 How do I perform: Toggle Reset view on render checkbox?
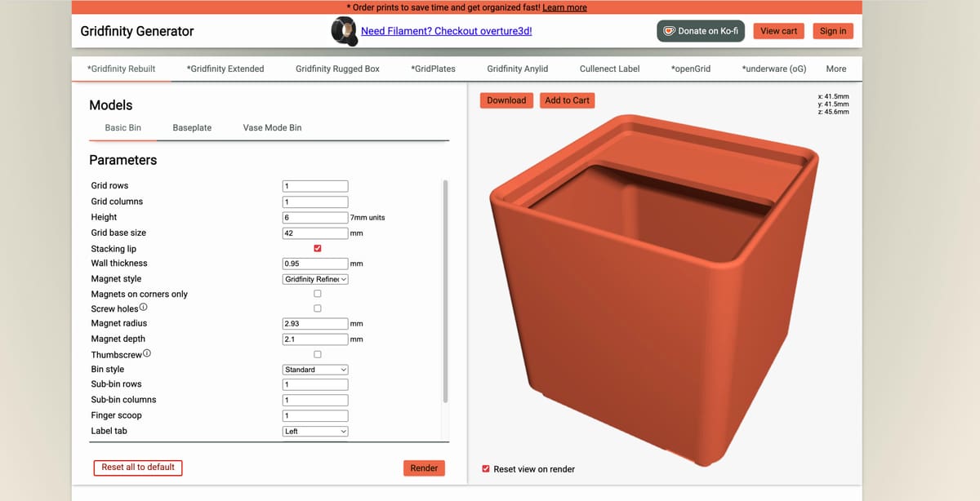[486, 469]
